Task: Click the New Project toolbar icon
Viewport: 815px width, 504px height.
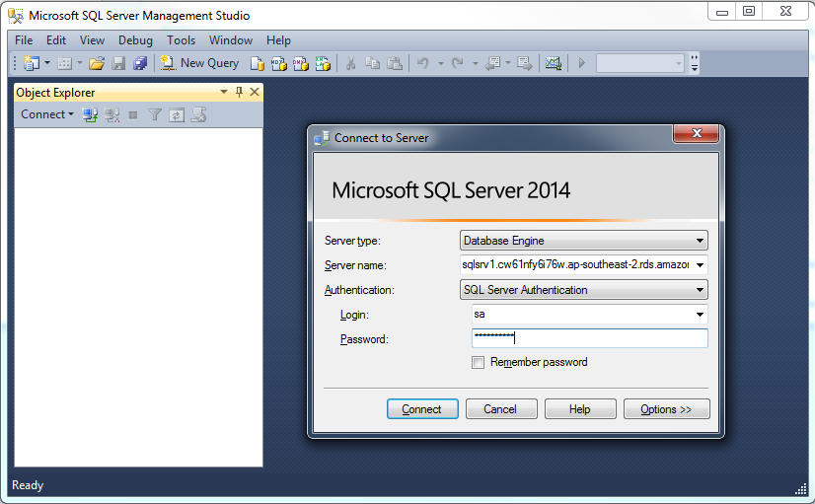Action: point(32,63)
